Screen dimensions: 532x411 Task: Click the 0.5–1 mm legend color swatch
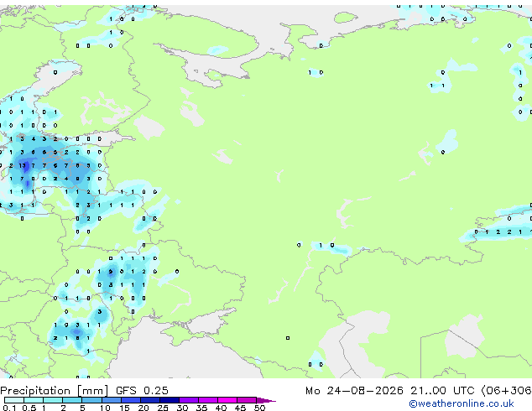click(x=34, y=400)
